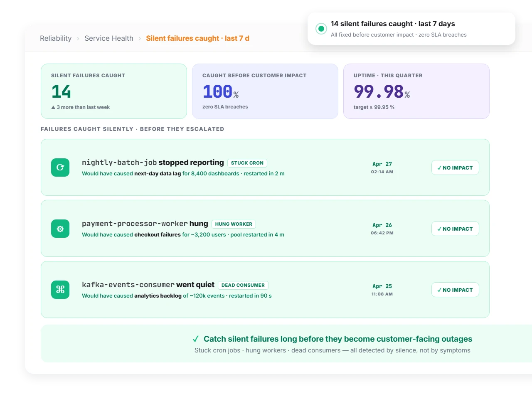Open the Reliability breadcrumb

(56, 38)
